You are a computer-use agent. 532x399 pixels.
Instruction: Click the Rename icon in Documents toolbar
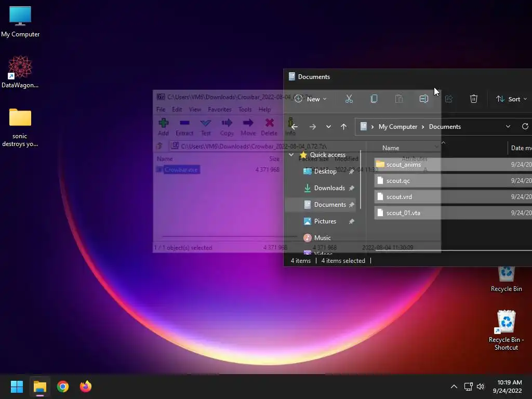(424, 99)
